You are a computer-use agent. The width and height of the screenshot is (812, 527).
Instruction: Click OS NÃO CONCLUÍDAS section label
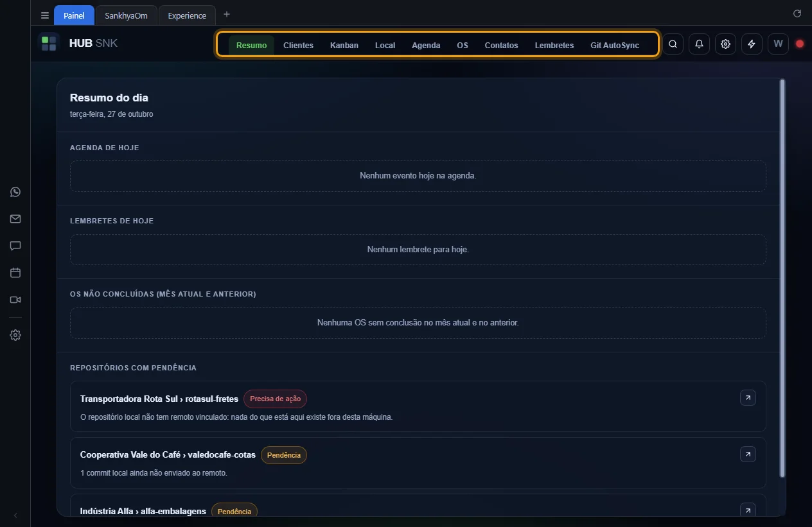click(163, 294)
